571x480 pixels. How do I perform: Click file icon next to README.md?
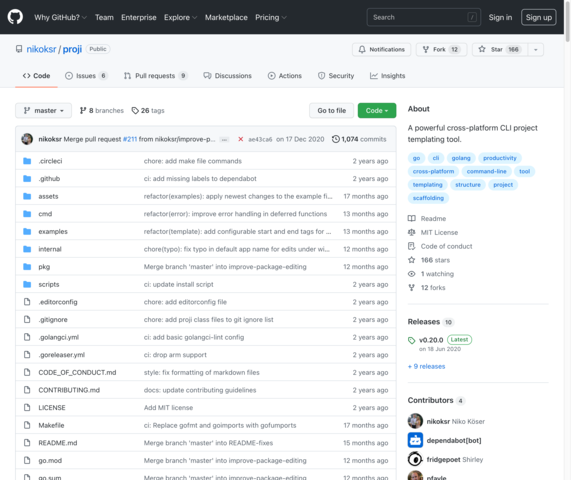[27, 443]
